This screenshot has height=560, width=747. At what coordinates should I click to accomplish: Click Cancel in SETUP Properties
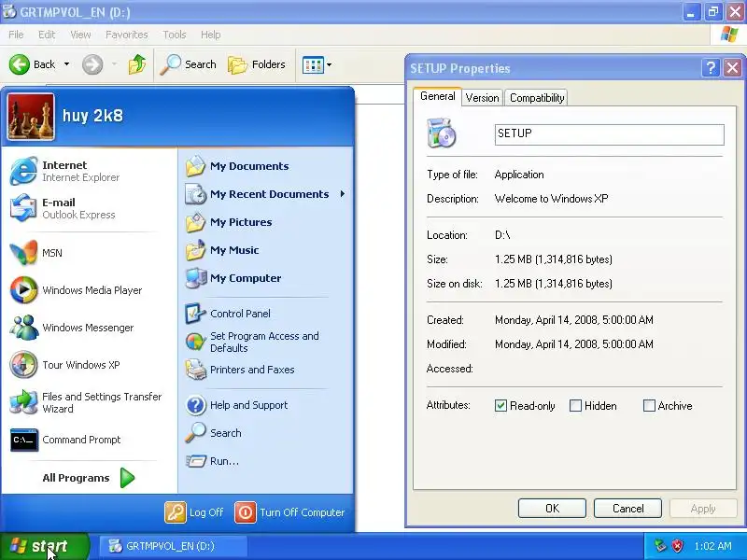tap(627, 508)
